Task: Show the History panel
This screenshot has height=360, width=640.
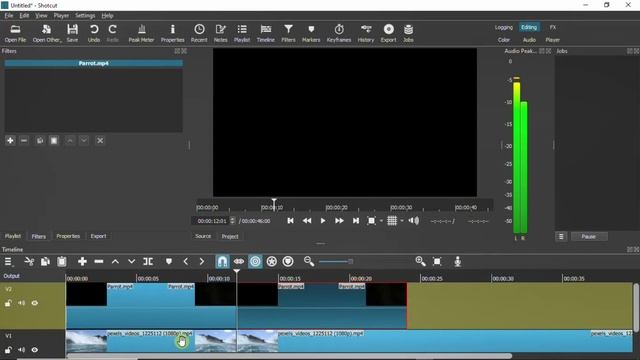Action: point(366,33)
